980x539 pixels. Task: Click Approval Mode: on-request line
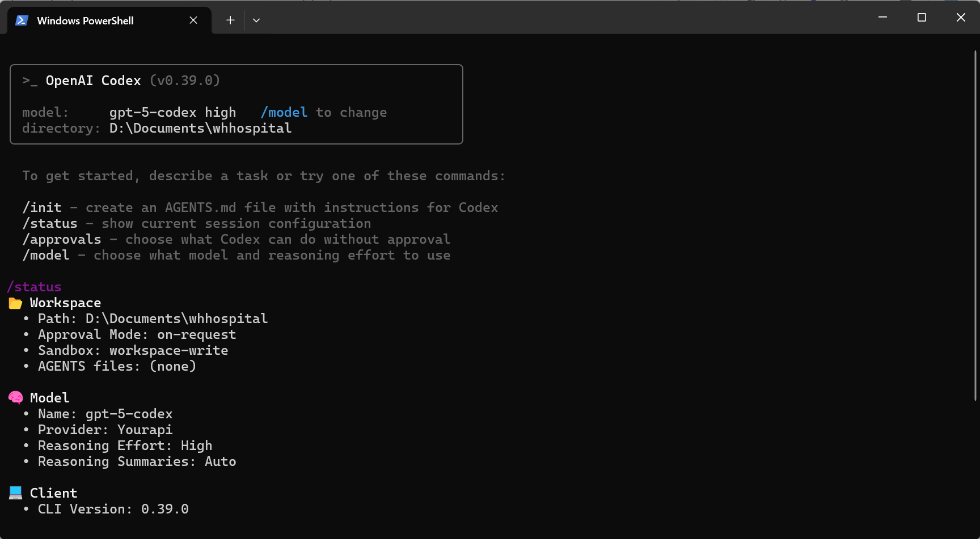(x=137, y=334)
